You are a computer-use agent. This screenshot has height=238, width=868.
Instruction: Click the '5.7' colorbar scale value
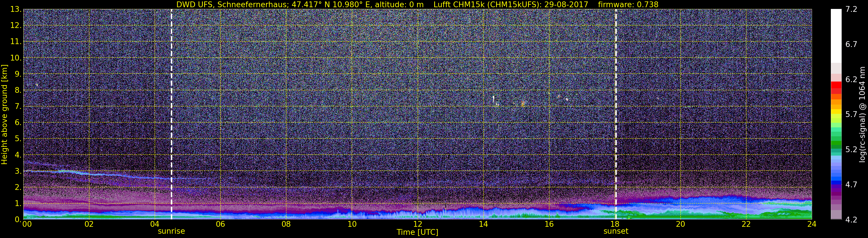(851, 115)
